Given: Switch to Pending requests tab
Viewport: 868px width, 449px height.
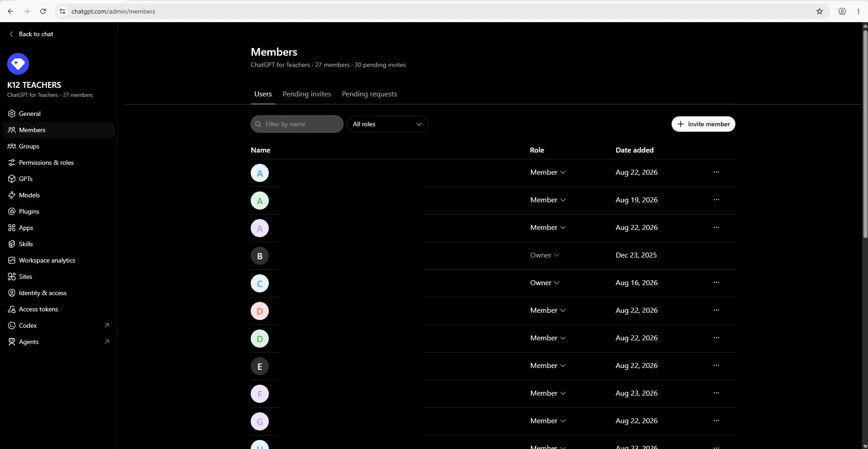Looking at the screenshot, I should [x=369, y=94].
